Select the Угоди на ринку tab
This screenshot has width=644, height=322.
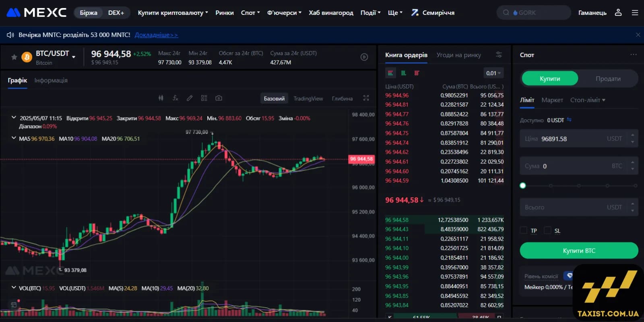point(459,55)
